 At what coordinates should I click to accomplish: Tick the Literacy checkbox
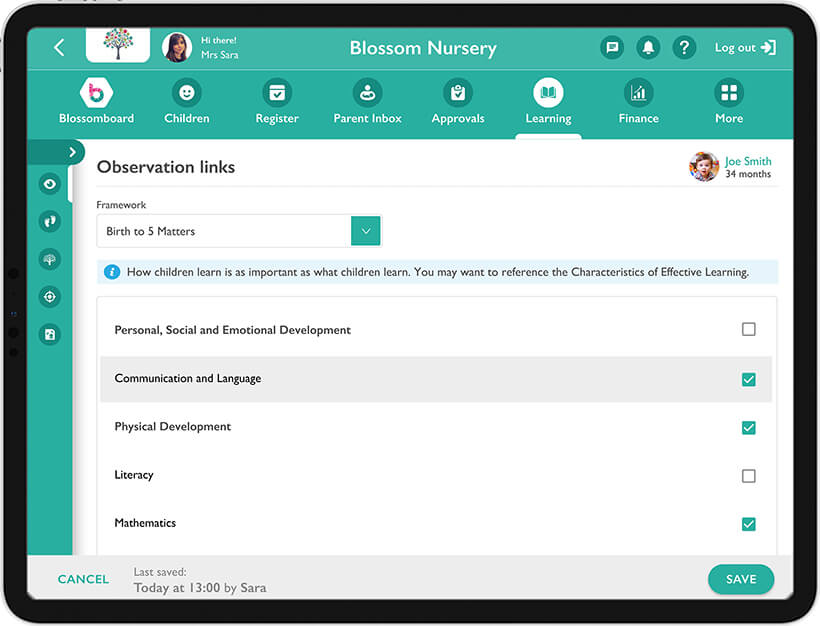coord(748,476)
